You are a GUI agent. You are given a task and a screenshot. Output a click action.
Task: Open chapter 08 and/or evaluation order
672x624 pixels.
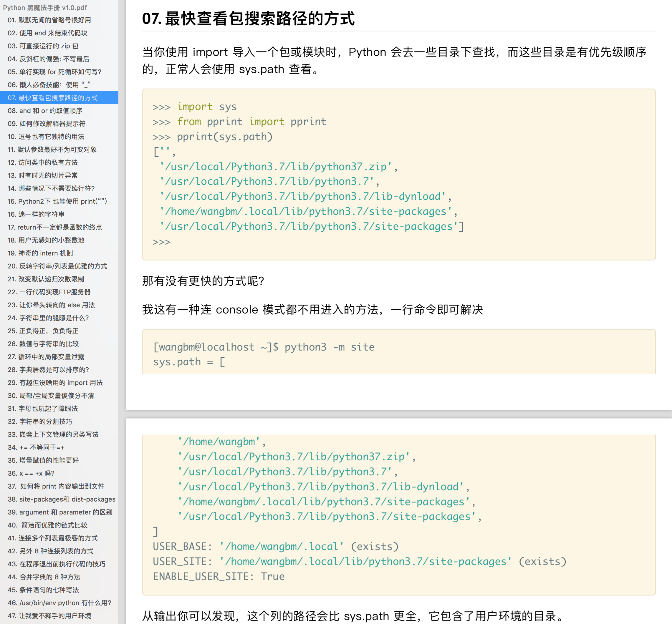[45, 110]
